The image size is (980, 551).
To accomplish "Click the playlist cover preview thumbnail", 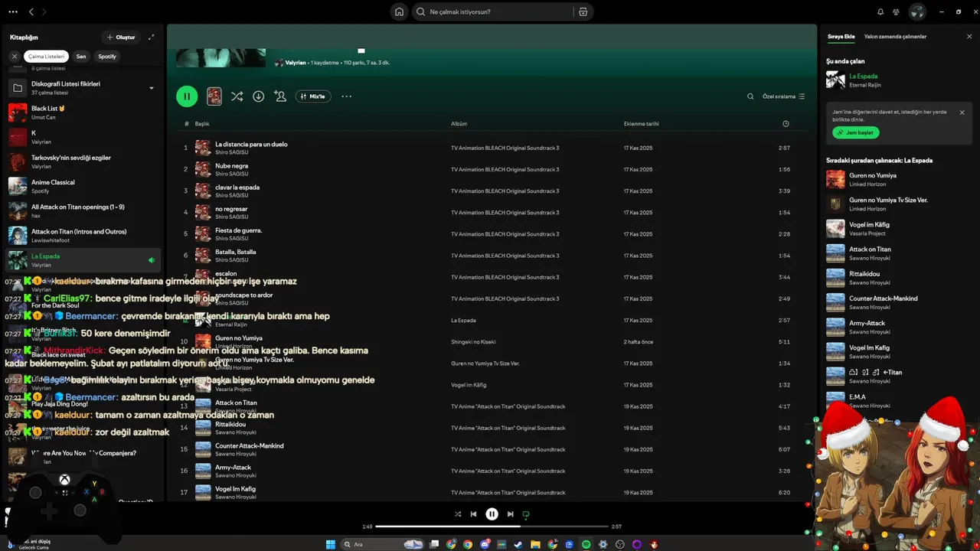I will pos(214,96).
